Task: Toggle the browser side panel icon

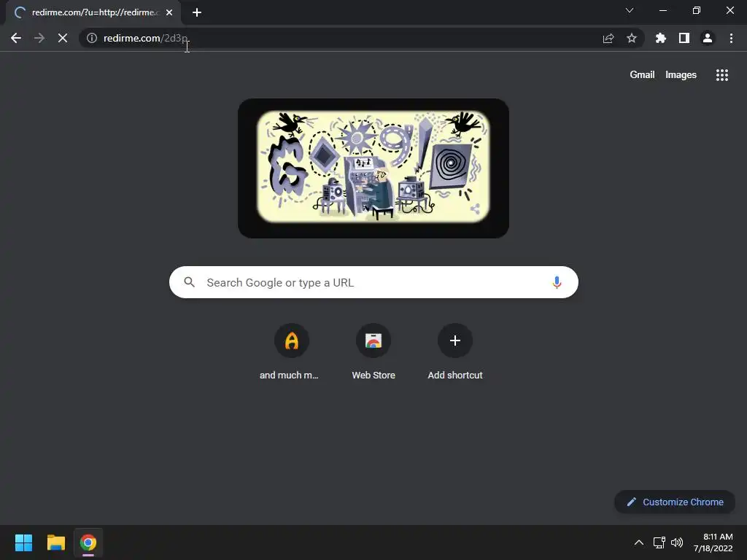Action: [684, 38]
